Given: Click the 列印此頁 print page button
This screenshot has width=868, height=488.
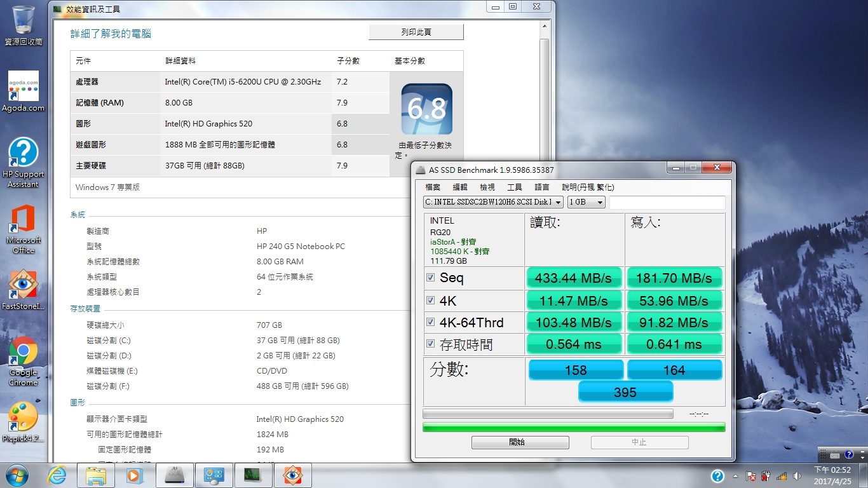Looking at the screenshot, I should click(x=416, y=32).
